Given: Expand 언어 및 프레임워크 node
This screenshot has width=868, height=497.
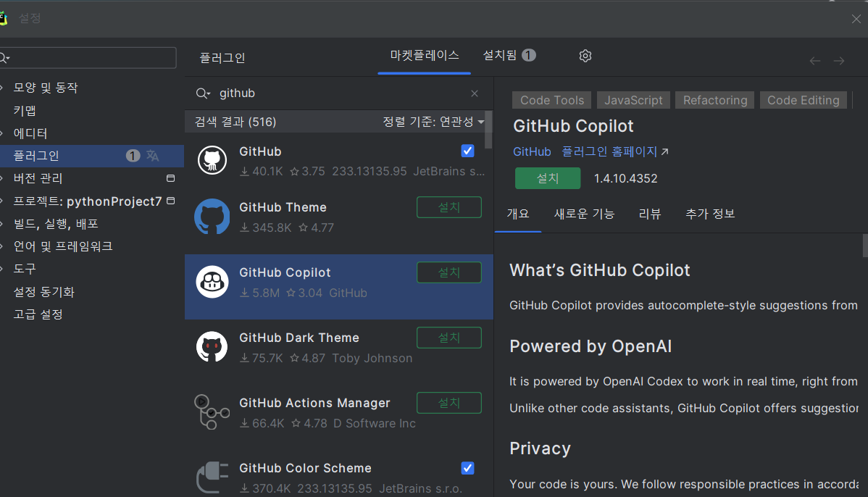Looking at the screenshot, I should point(2,246).
